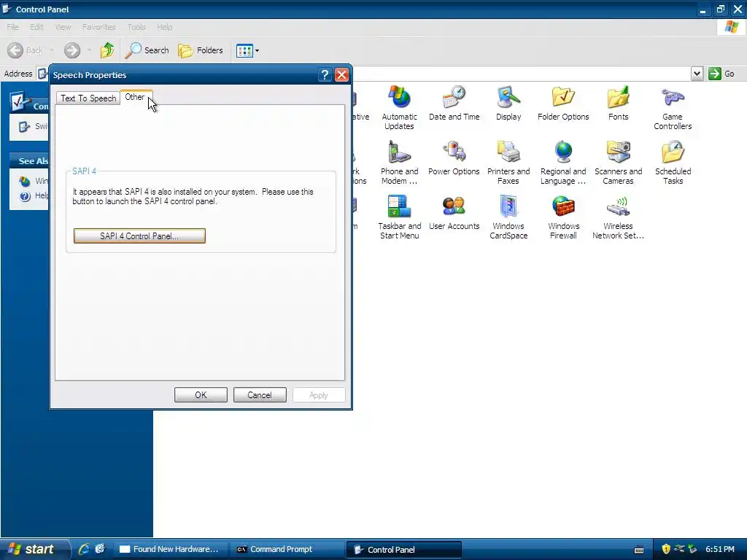This screenshot has width=747, height=560.
Task: Open the Fonts folder icon
Action: click(618, 104)
